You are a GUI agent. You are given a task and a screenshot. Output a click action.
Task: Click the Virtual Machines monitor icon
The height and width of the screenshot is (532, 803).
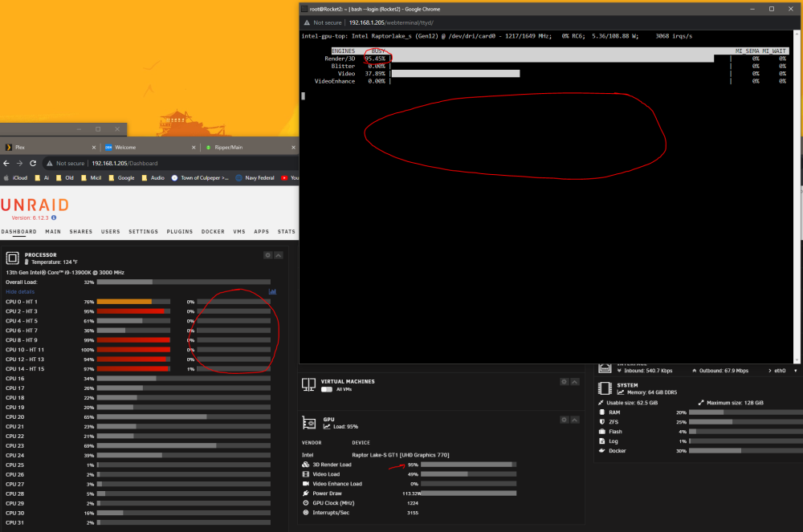(x=309, y=384)
